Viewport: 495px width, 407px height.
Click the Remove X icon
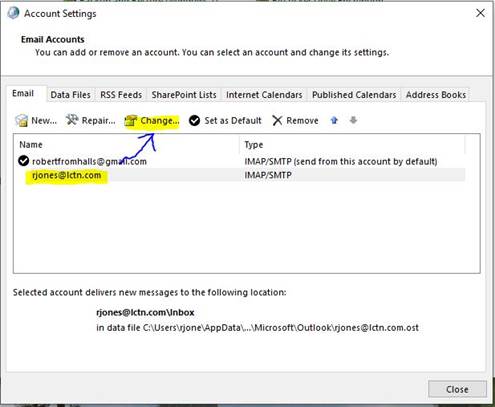pos(277,120)
